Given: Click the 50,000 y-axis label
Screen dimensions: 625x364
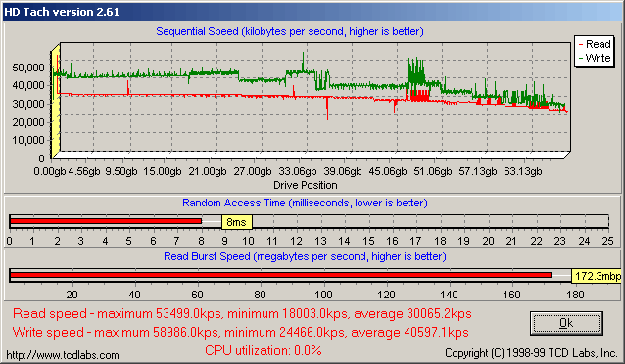Looking at the screenshot, I should (x=27, y=68).
